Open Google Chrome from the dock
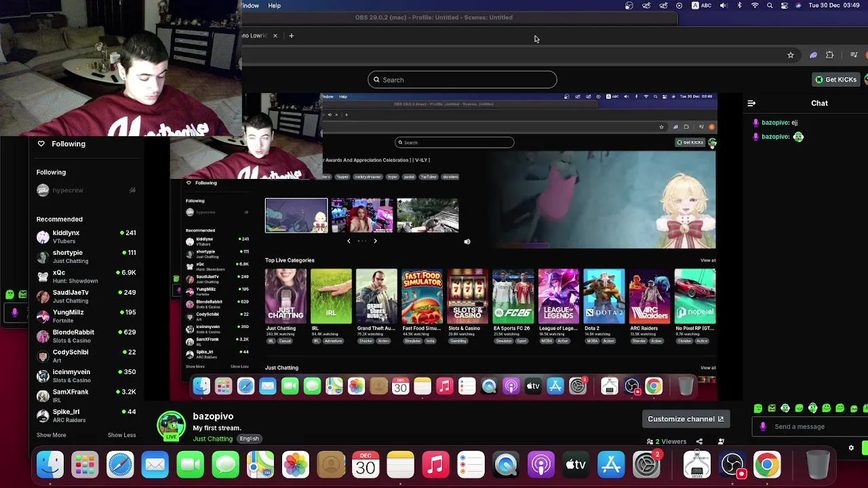The image size is (868, 488). [767, 465]
